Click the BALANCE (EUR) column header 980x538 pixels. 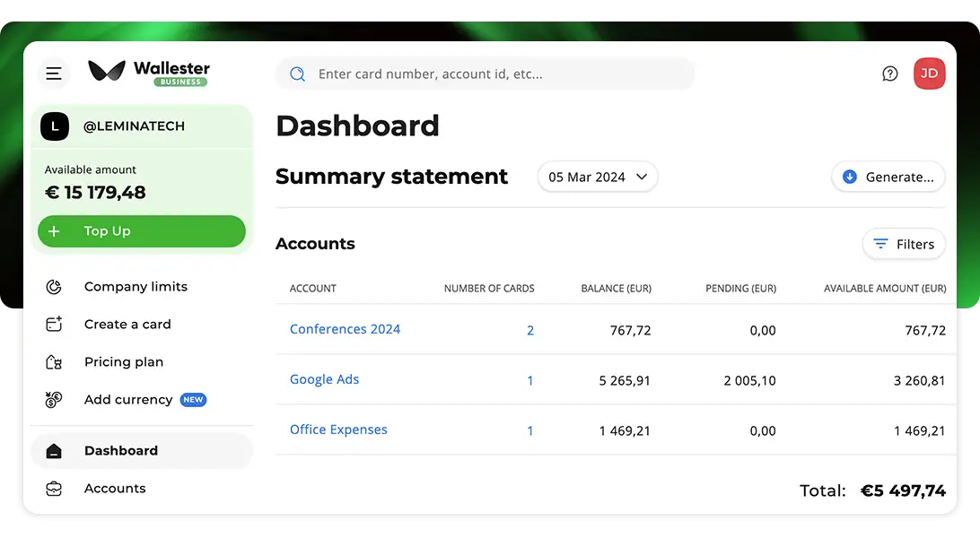[617, 289]
